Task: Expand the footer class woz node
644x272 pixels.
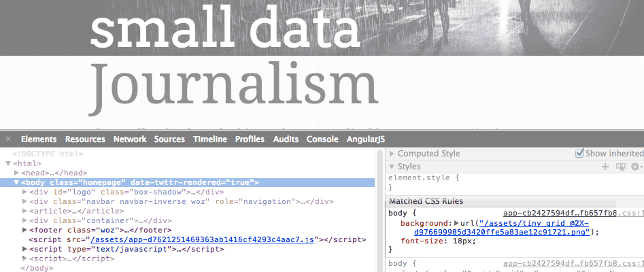Action: pyautogui.click(x=24, y=230)
